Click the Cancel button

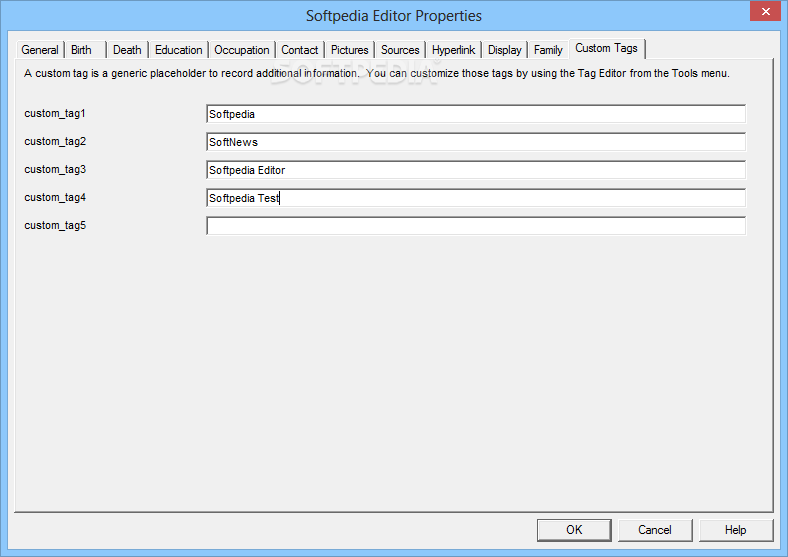[x=655, y=530]
